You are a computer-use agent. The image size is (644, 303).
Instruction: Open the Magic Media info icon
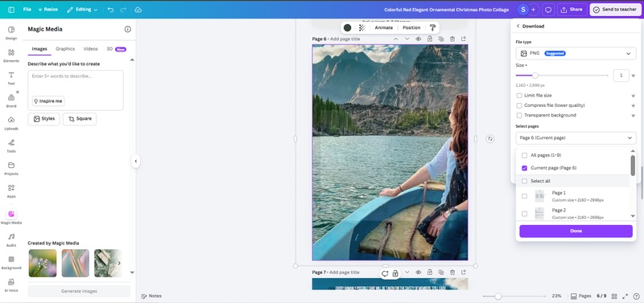pos(128,29)
